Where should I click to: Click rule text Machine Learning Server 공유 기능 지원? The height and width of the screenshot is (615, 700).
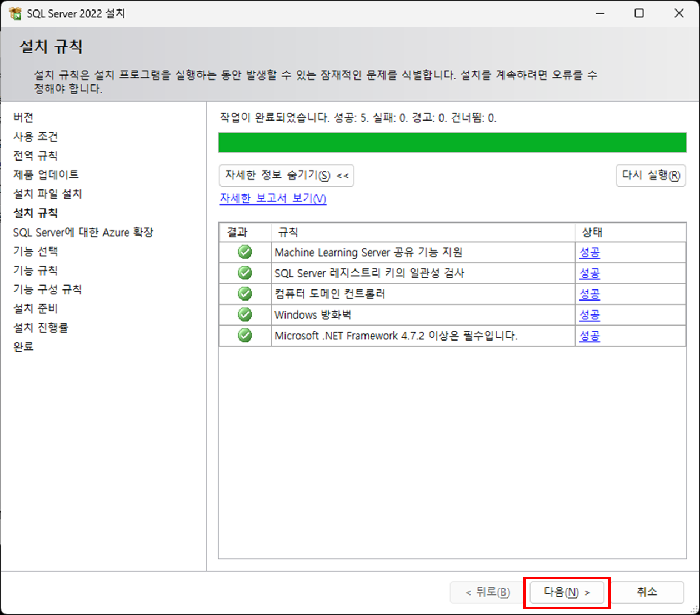point(368,252)
